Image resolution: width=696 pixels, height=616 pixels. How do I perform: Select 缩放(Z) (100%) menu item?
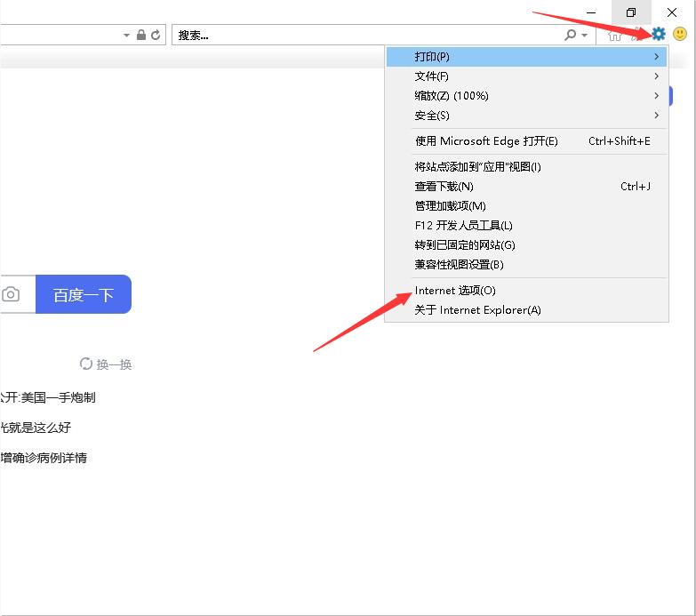click(526, 96)
